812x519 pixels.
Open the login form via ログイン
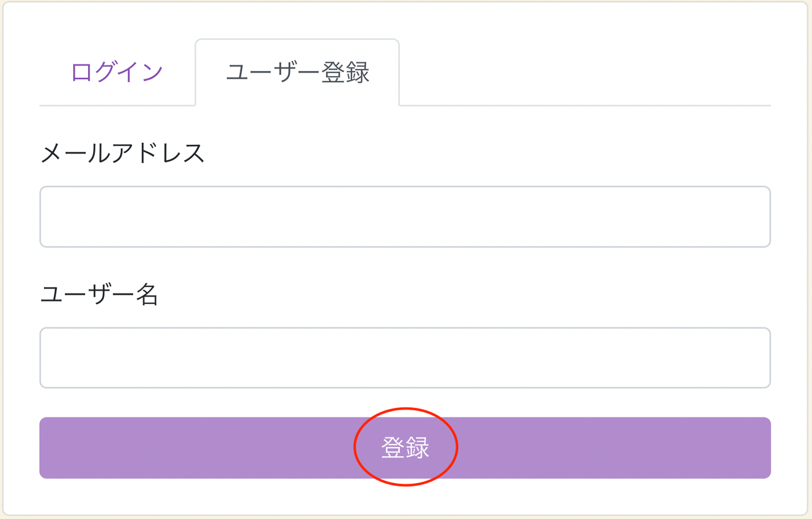click(x=117, y=73)
